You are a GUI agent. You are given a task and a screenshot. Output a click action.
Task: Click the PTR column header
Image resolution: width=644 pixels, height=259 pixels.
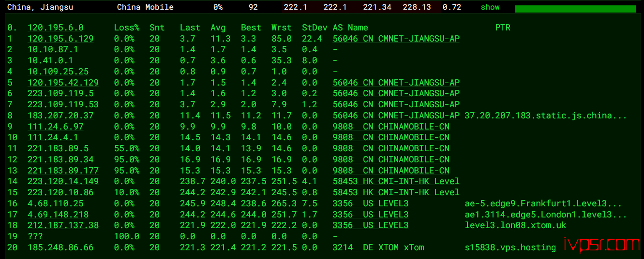pyautogui.click(x=503, y=28)
